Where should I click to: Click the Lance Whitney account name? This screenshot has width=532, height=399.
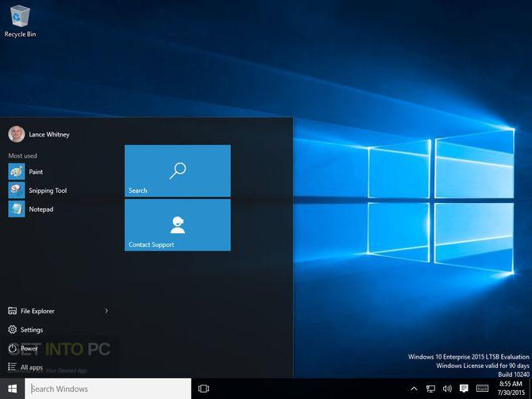tap(49, 135)
